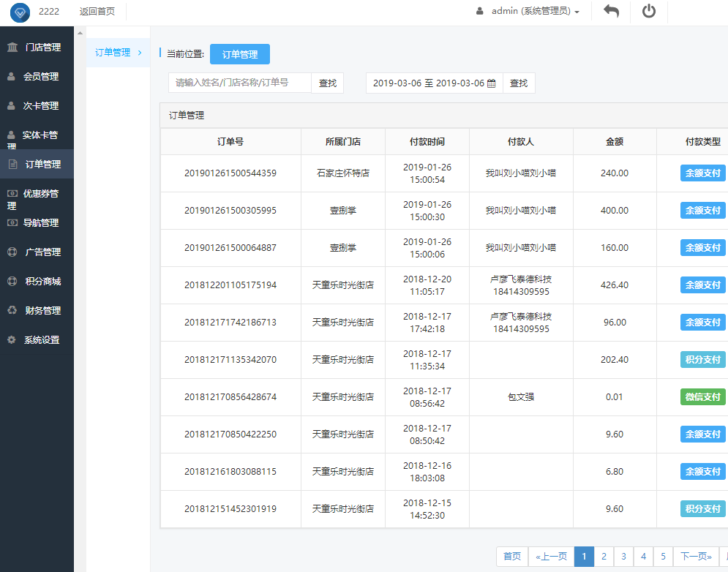
Task: Click the 付款时间 column header
Action: pyautogui.click(x=427, y=142)
